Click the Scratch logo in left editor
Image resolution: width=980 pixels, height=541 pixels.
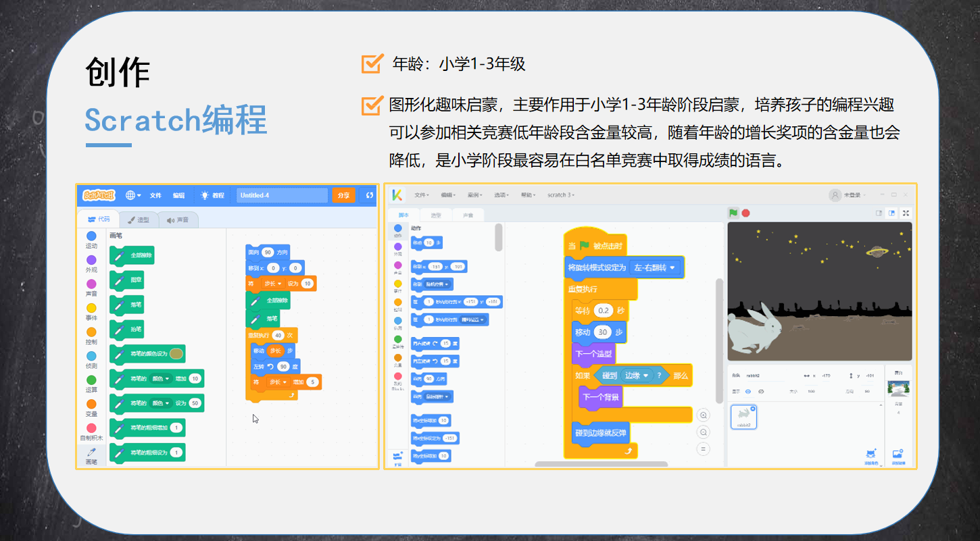[99, 195]
